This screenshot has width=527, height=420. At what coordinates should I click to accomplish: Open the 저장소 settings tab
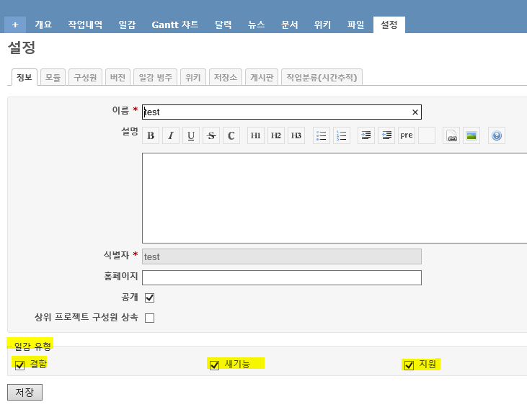[226, 77]
